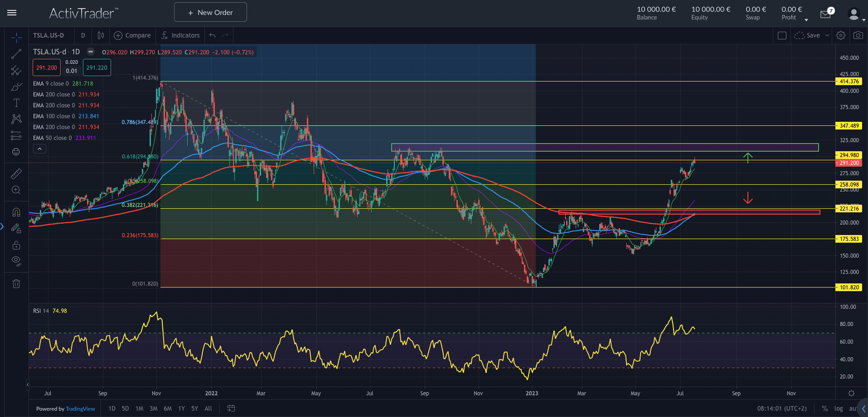Image resolution: width=868 pixels, height=417 pixels.
Task: Click the TSLA.US-D symbol search field
Action: [49, 35]
